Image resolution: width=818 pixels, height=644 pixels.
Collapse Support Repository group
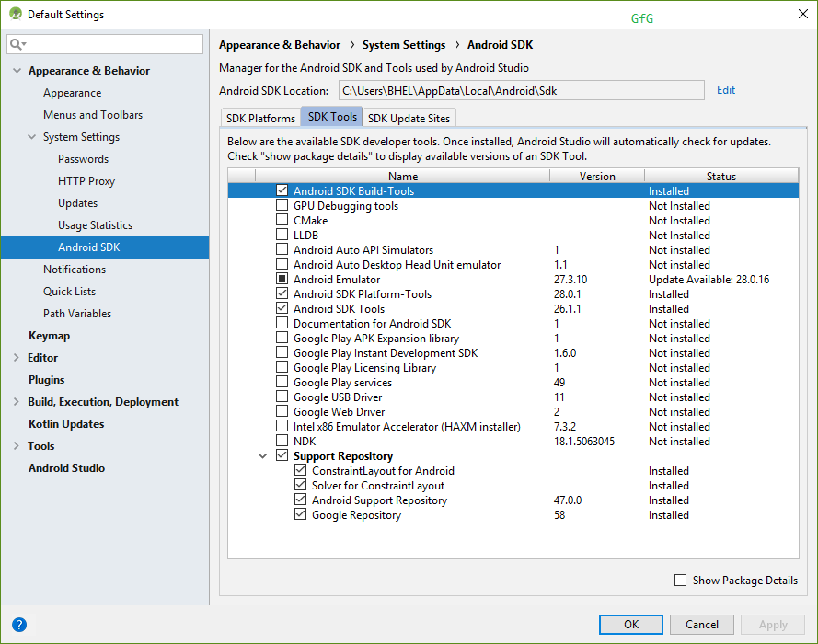click(x=263, y=455)
